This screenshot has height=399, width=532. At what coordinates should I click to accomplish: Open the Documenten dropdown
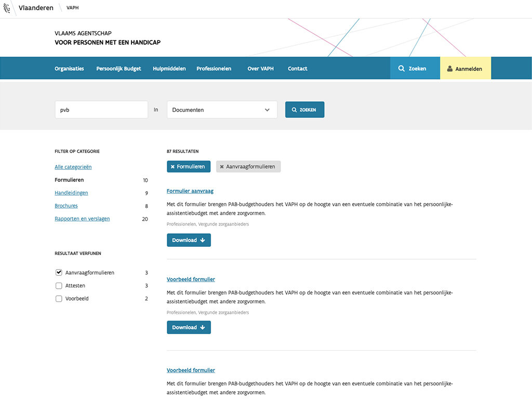(222, 110)
